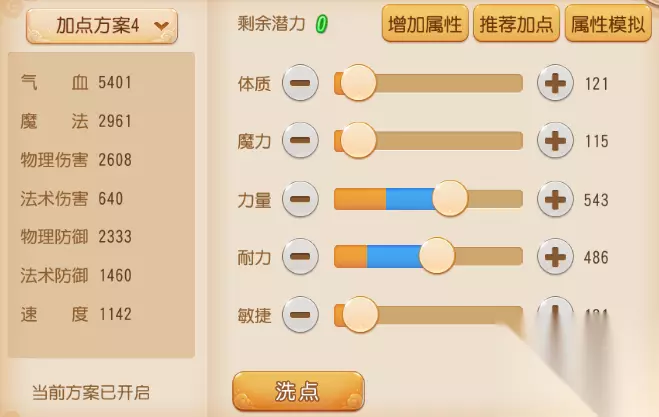
Task: Click the plus icon for 体质
Action: (x=555, y=83)
